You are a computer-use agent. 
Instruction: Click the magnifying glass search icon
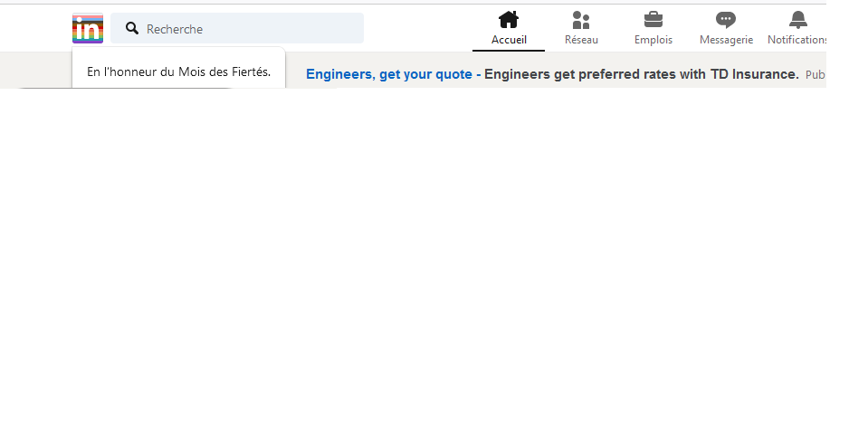(x=132, y=29)
